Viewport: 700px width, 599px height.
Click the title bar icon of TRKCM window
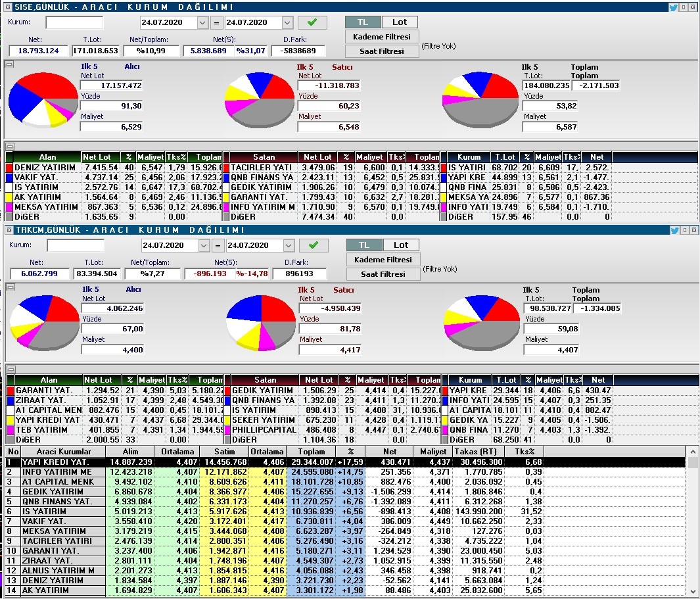coord(9,230)
